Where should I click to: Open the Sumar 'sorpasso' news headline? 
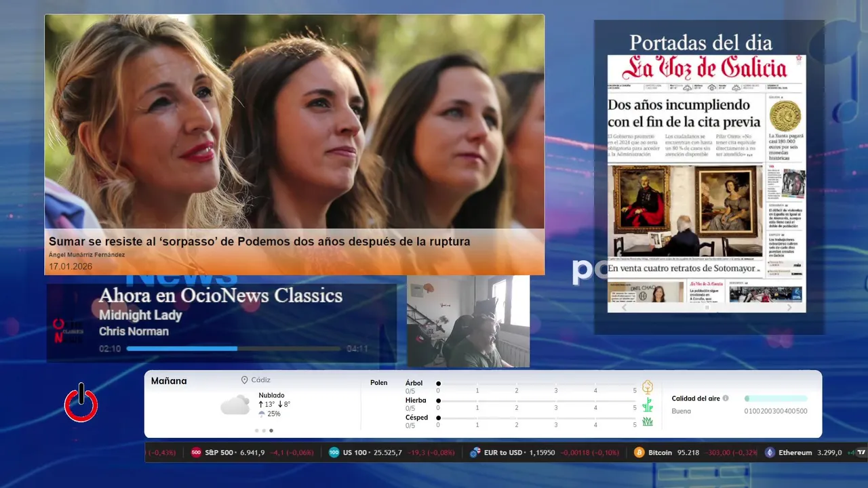pos(259,241)
